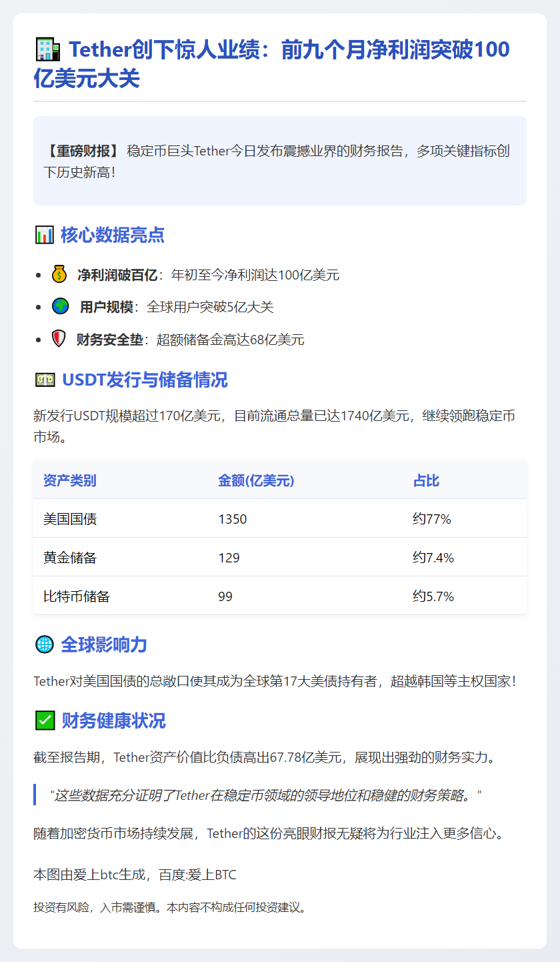Click the shield icon beside 财务安全垫
The image size is (560, 962).
click(58, 339)
